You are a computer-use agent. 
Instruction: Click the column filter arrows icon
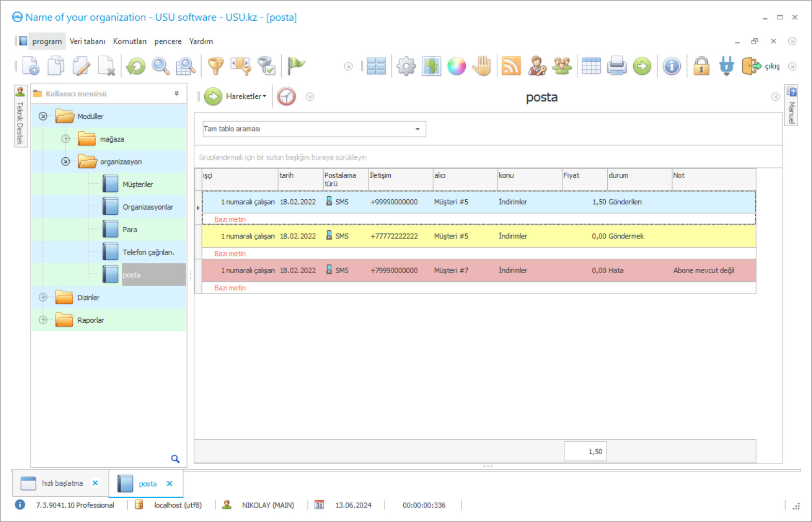point(241,66)
